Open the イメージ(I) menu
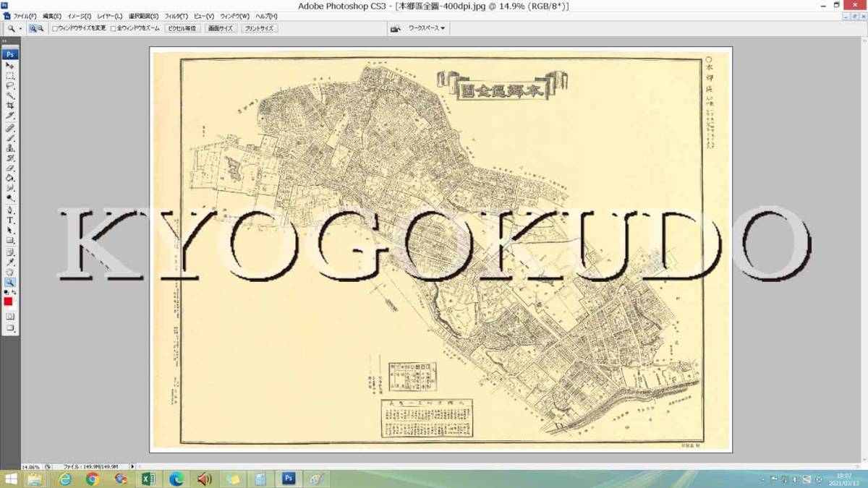 click(79, 16)
